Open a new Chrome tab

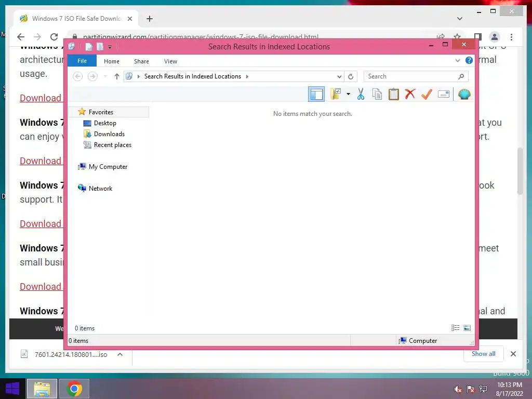click(x=149, y=19)
